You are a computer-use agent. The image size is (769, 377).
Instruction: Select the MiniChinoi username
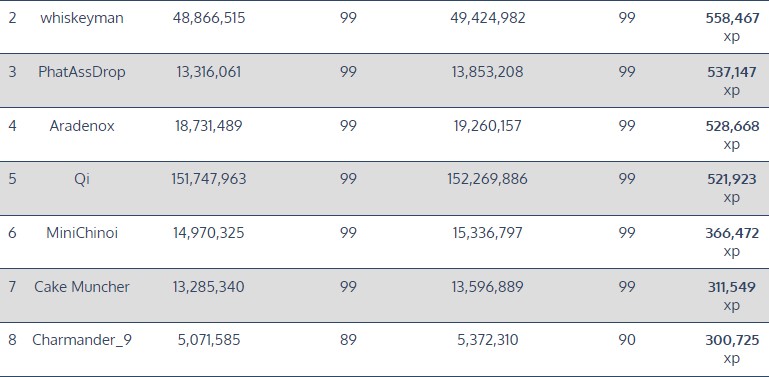pyautogui.click(x=82, y=233)
